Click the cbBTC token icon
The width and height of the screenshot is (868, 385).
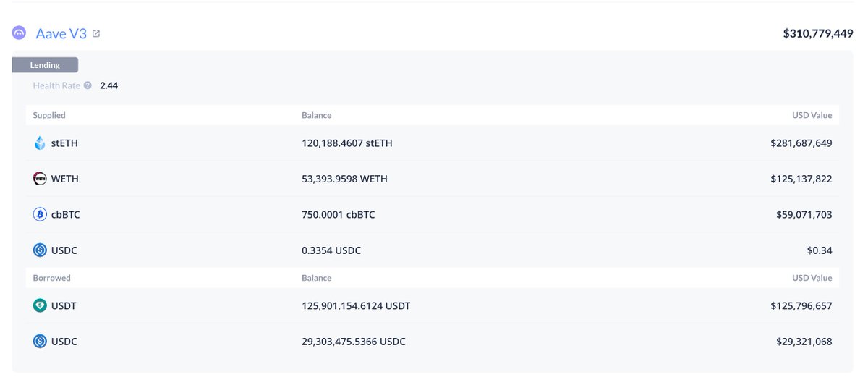coord(40,214)
